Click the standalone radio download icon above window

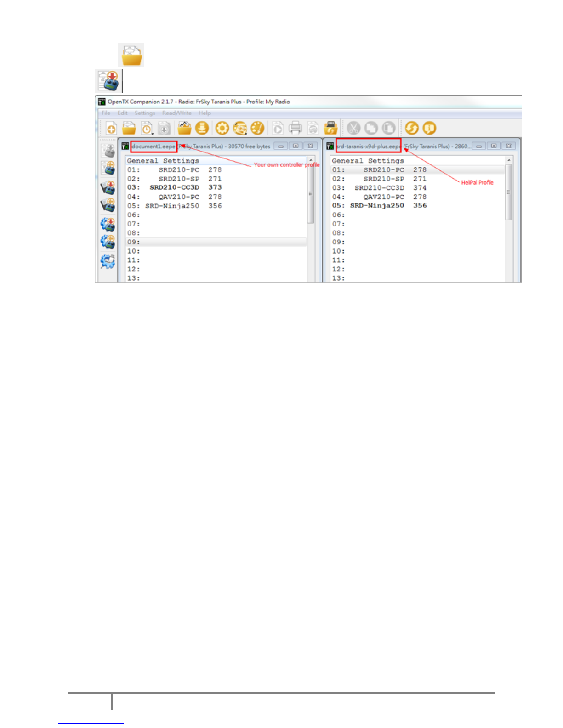click(109, 81)
